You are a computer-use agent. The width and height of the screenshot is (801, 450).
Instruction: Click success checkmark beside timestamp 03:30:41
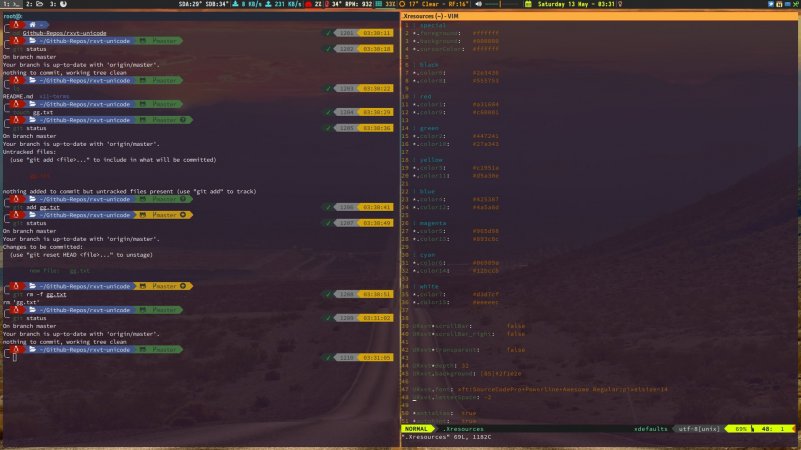[x=328, y=207]
